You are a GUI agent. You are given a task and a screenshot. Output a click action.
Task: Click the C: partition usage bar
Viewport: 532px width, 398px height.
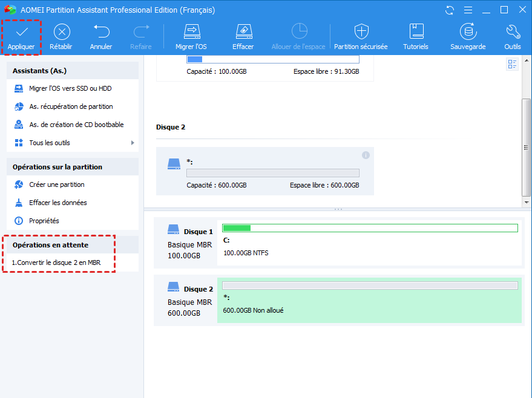click(370, 228)
